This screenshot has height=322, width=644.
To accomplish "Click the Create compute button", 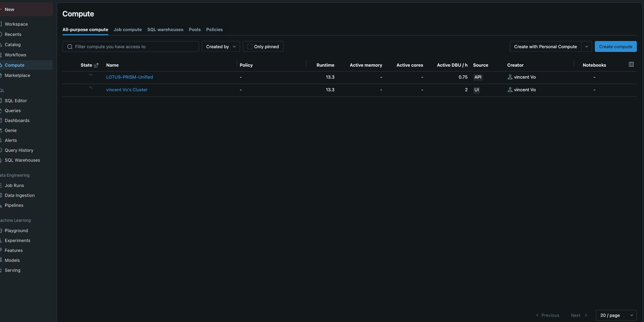I will point(616,46).
